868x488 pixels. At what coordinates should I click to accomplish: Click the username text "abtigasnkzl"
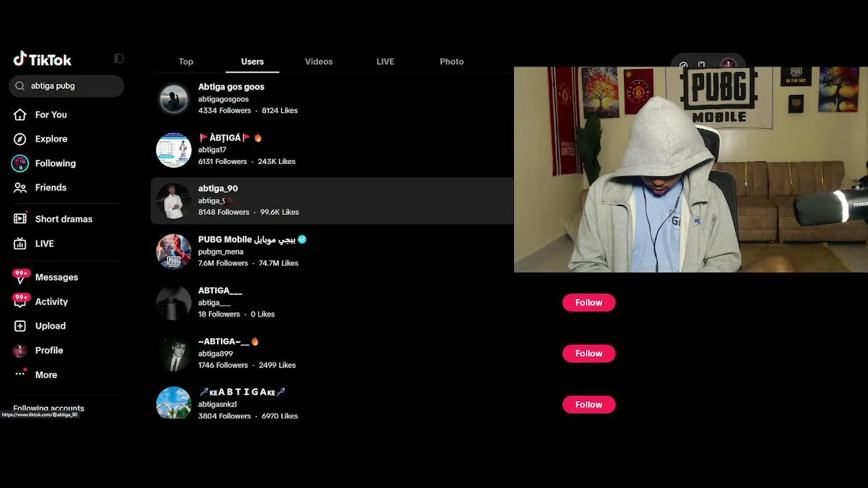tap(217, 404)
